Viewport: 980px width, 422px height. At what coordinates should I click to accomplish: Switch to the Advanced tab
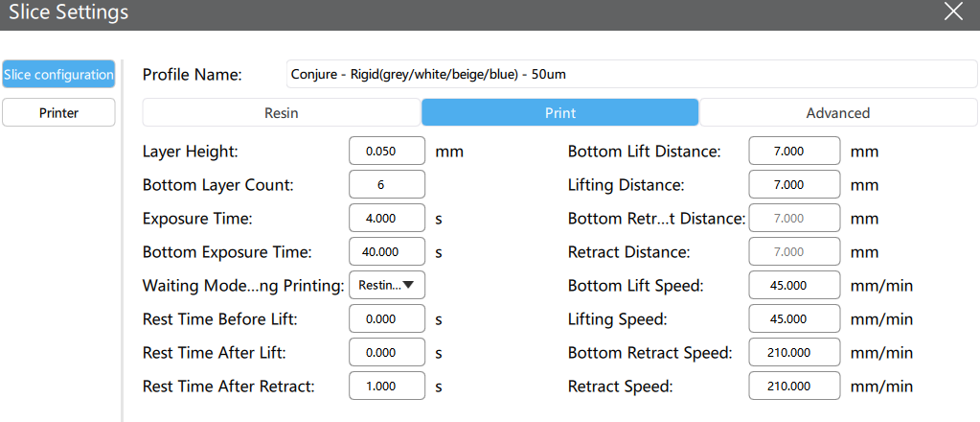(x=837, y=113)
